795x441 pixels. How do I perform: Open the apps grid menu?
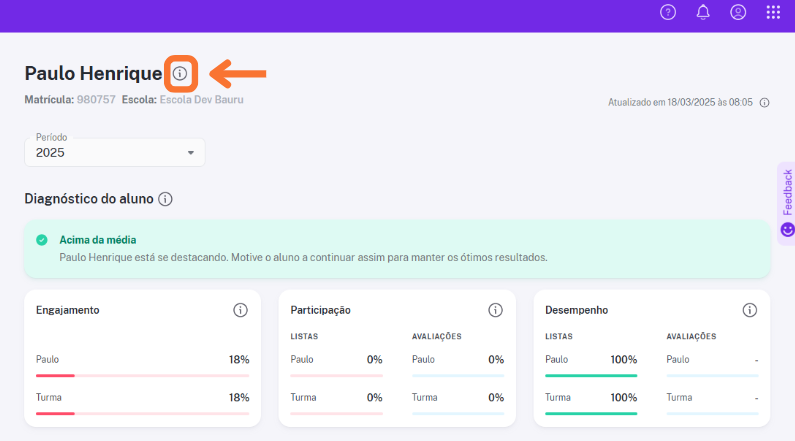(x=773, y=12)
